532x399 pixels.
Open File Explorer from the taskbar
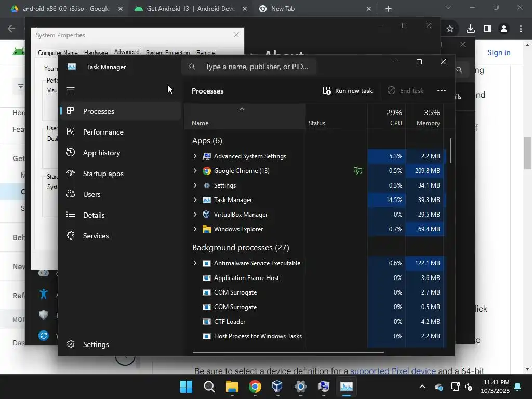tap(232, 387)
